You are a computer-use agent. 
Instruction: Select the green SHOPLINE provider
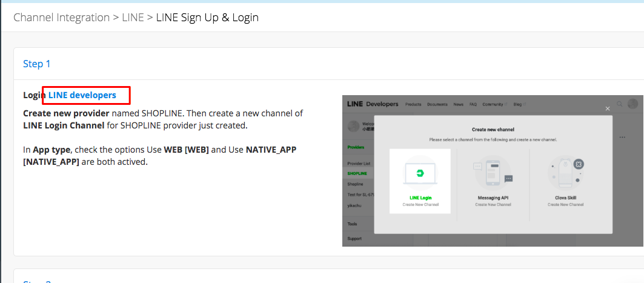click(357, 173)
